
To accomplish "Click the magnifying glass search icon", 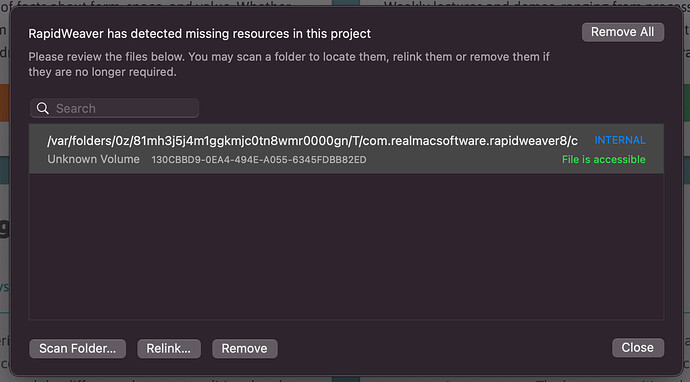I will (x=43, y=108).
